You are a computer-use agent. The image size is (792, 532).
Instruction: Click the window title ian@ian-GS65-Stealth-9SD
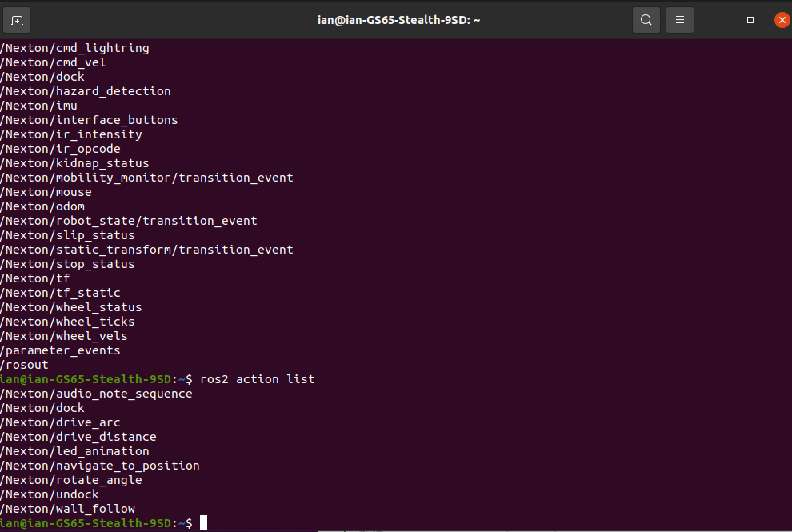398,20
